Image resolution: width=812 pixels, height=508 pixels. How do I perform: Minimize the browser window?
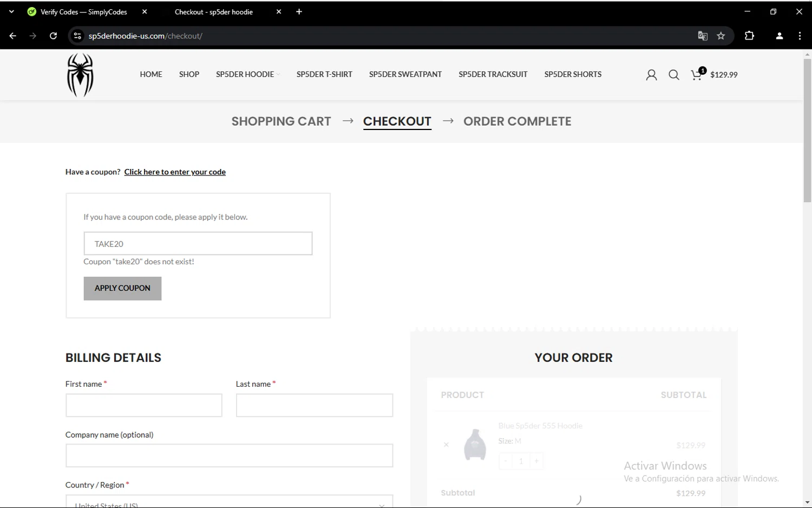(x=747, y=11)
